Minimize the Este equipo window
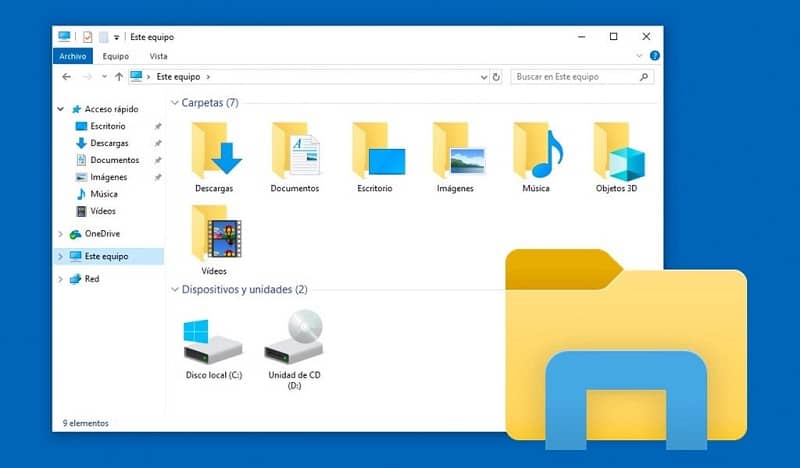This screenshot has width=800, height=468. [x=581, y=37]
